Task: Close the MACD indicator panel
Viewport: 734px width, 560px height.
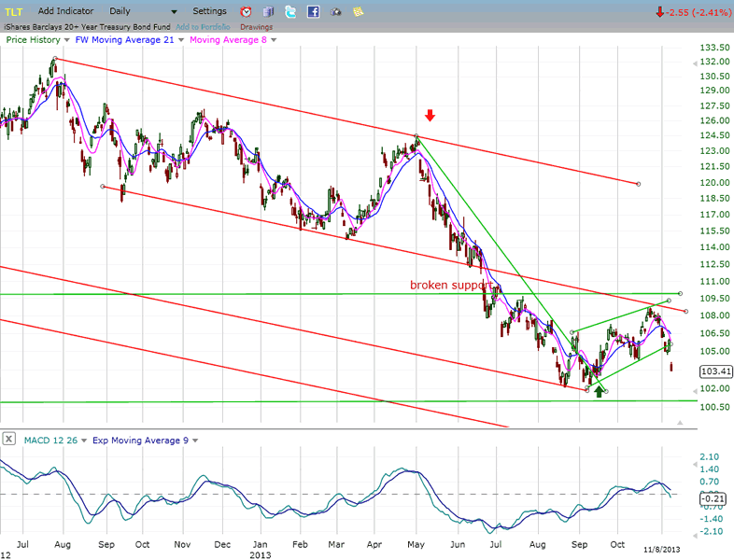Action: click(8, 438)
